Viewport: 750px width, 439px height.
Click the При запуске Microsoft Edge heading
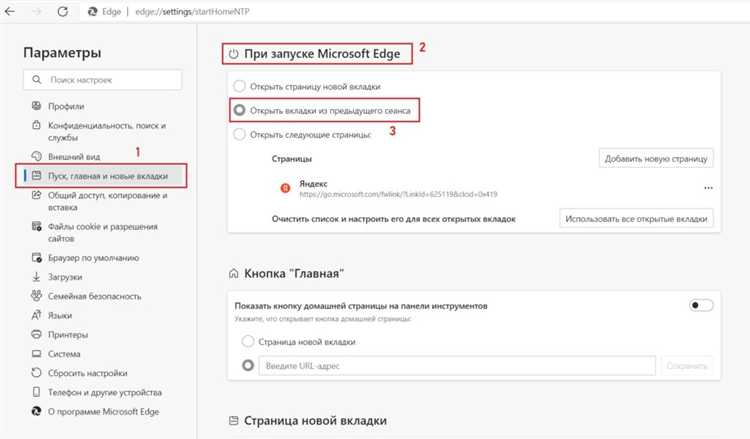pos(322,54)
